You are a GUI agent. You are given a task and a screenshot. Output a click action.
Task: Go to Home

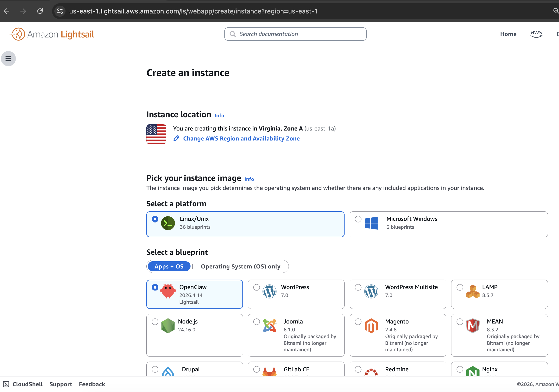508,34
